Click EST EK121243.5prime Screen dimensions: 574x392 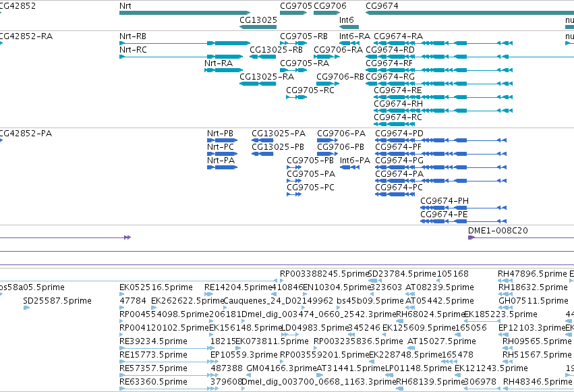tap(491, 369)
